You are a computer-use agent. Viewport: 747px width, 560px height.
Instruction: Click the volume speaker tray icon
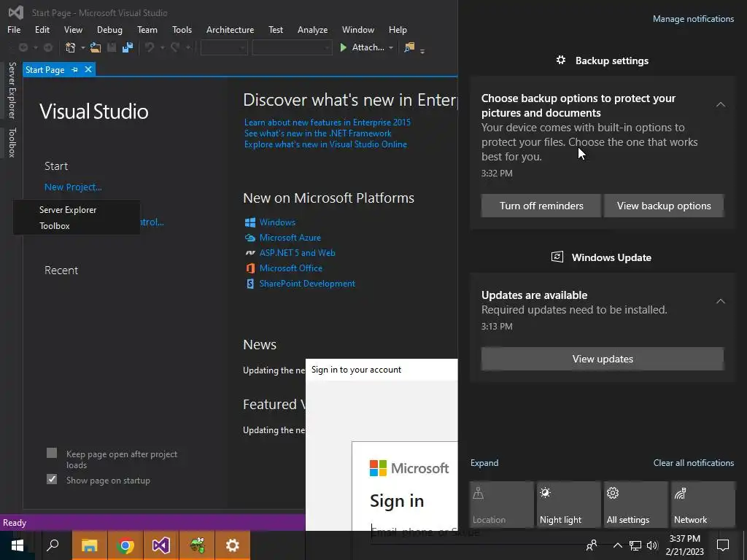[652, 545]
